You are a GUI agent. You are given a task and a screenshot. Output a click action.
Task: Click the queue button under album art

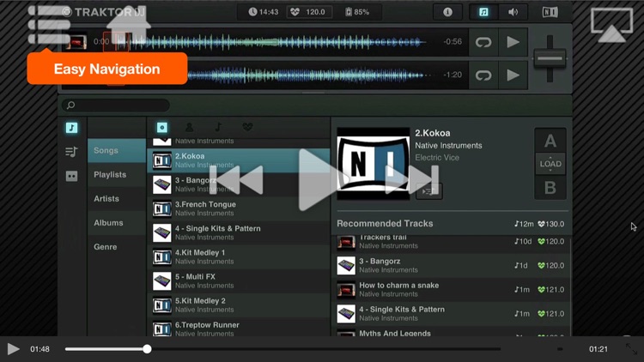429,190
